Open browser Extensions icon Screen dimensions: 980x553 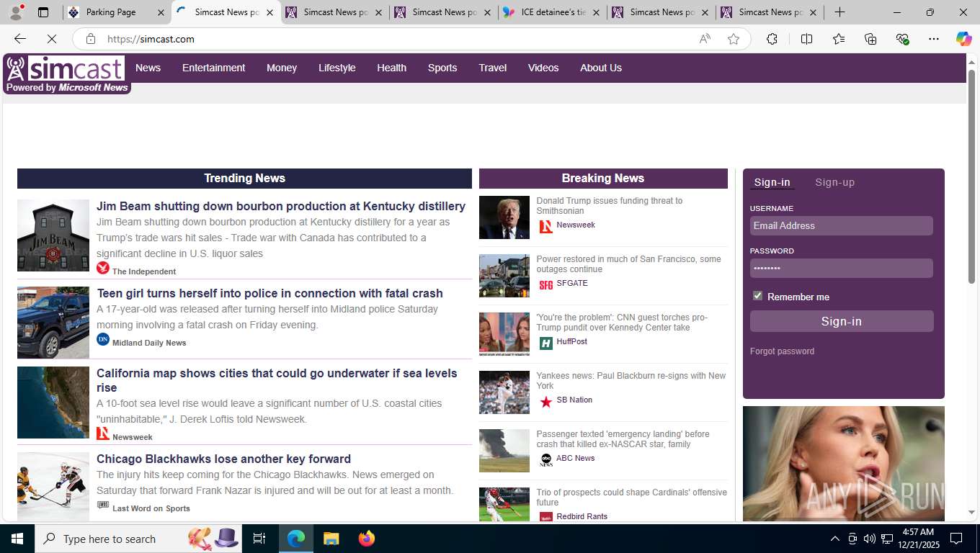[772, 39]
